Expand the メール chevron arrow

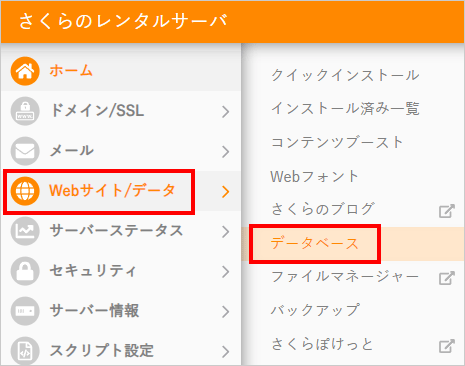(x=226, y=152)
